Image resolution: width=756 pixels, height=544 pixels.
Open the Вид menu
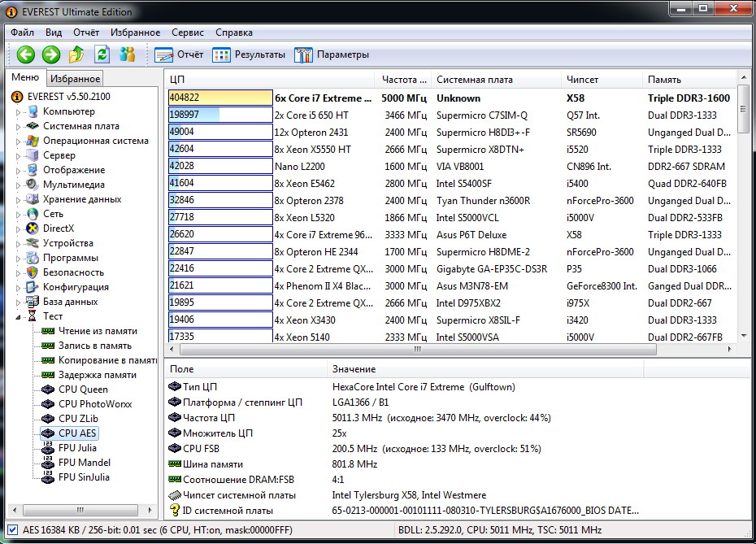pyautogui.click(x=54, y=33)
